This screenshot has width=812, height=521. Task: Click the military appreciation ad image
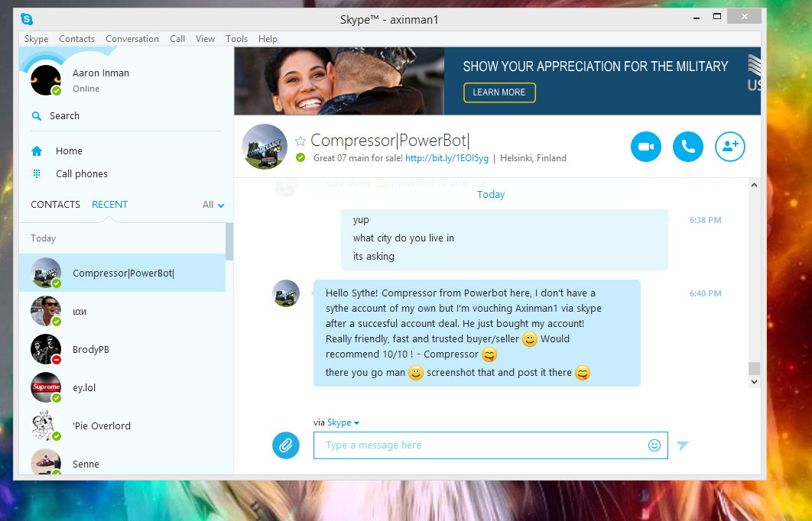coord(339,81)
